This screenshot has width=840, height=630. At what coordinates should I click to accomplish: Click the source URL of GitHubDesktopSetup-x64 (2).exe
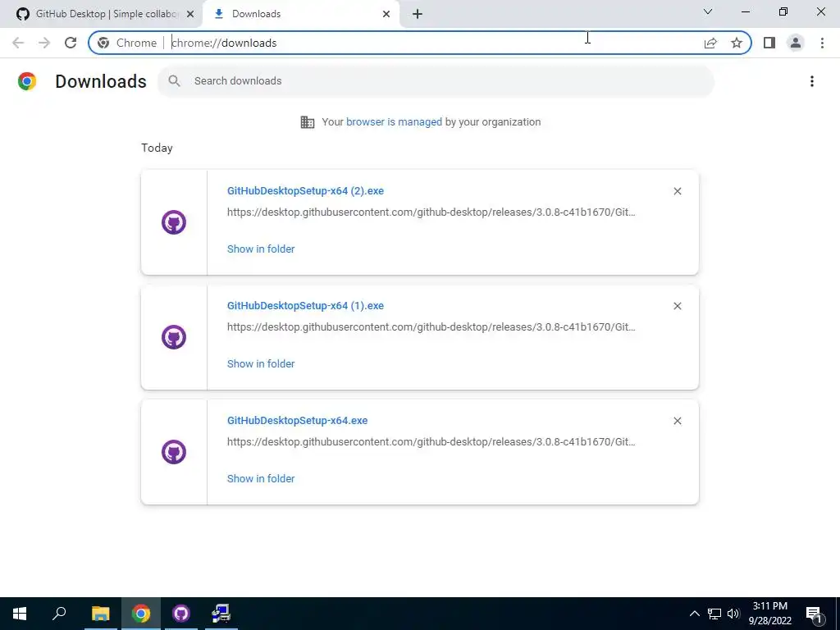pyautogui.click(x=431, y=212)
